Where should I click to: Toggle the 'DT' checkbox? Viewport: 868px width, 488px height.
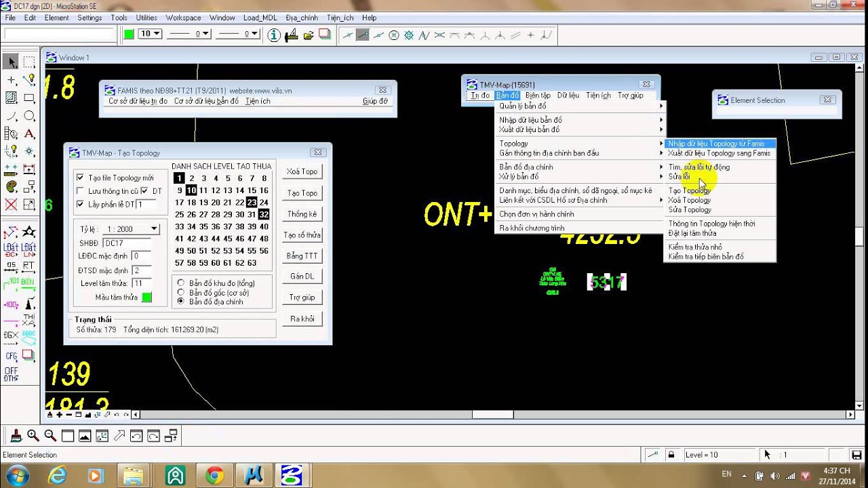pyautogui.click(x=144, y=191)
